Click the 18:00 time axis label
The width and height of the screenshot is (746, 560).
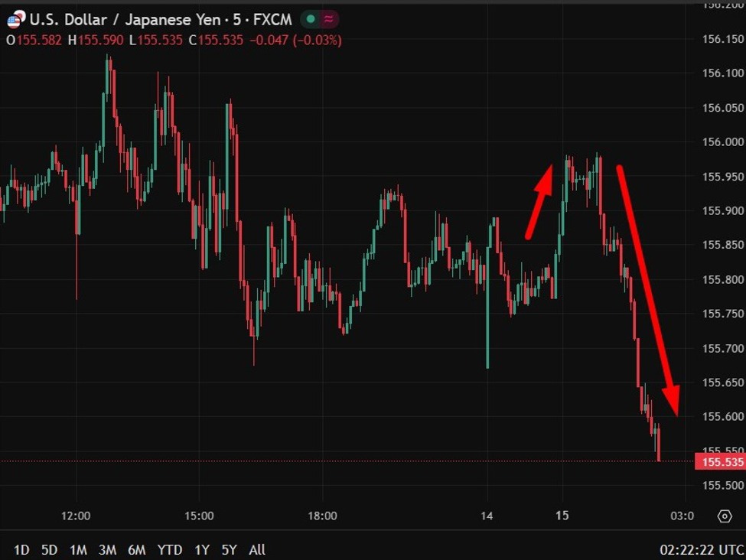pos(322,516)
